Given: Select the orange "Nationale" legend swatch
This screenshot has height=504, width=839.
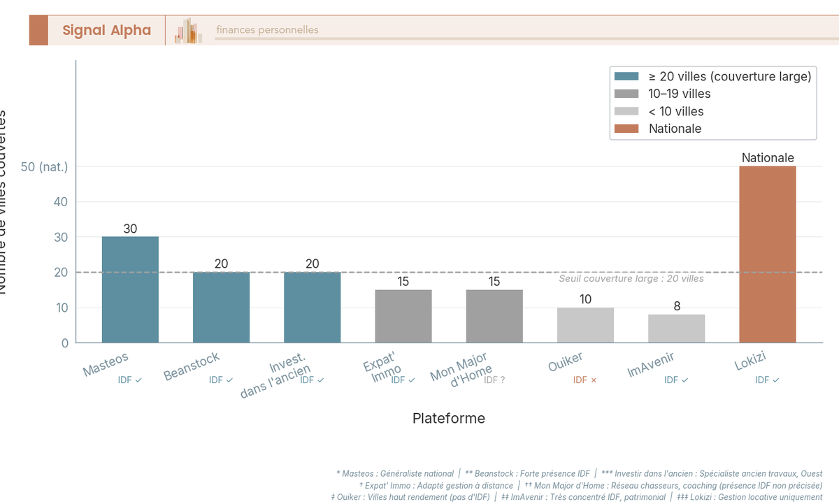Looking at the screenshot, I should point(626,129).
